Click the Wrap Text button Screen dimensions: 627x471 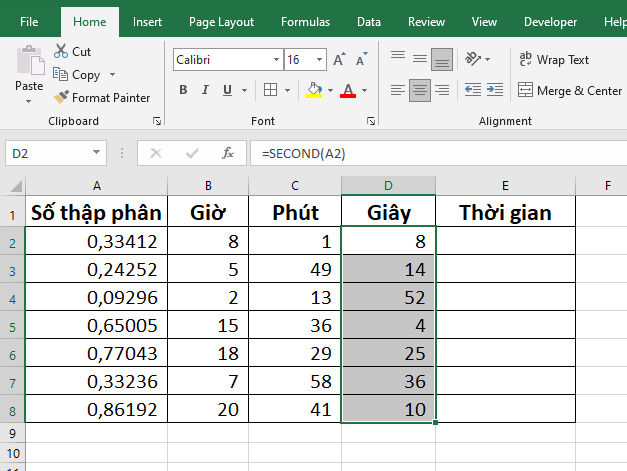click(555, 60)
